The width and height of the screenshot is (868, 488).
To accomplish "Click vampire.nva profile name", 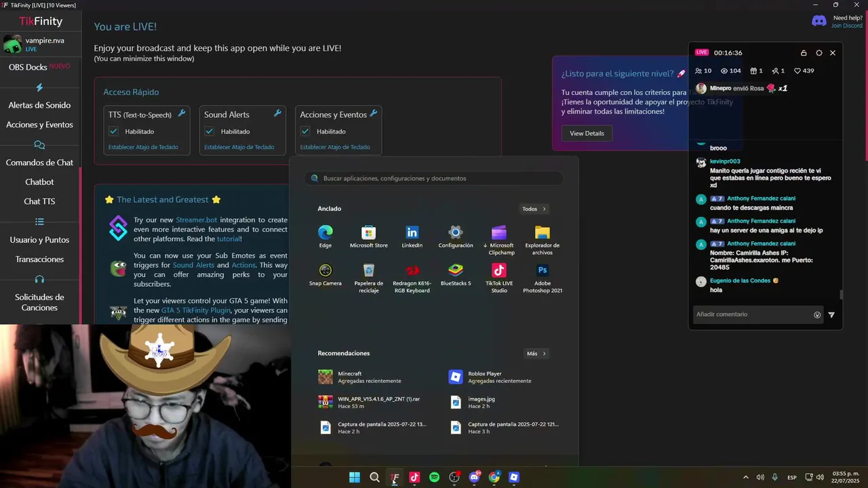I will click(x=45, y=41).
